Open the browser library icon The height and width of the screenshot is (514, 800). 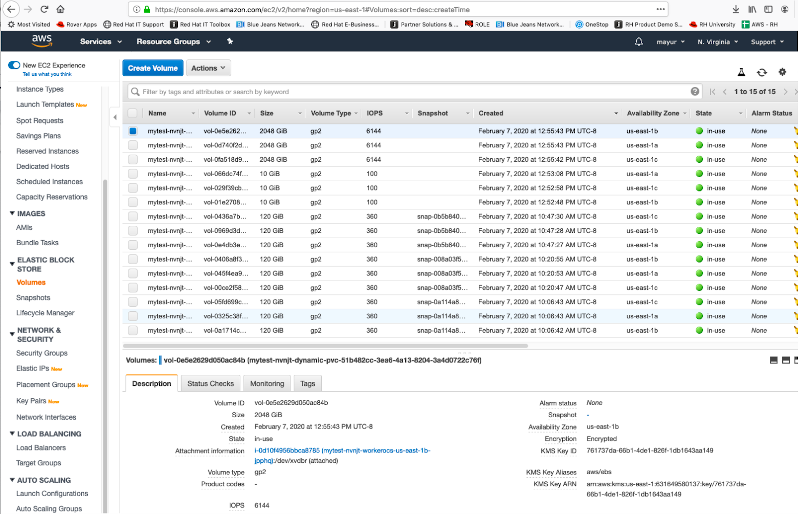coord(753,9)
